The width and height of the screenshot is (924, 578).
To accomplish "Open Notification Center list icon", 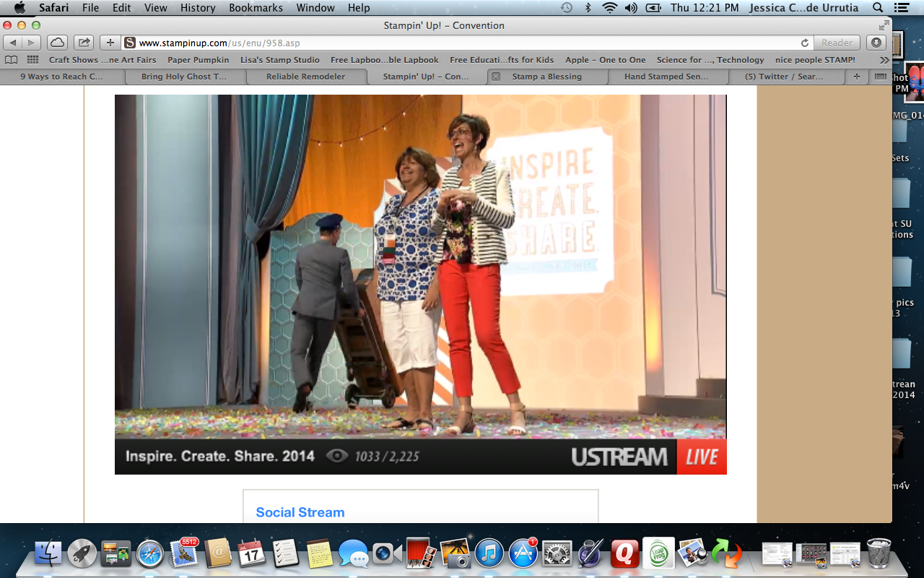I will 903,8.
